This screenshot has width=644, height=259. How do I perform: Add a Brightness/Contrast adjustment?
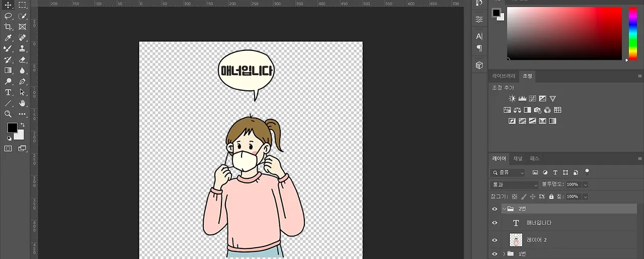pos(512,99)
